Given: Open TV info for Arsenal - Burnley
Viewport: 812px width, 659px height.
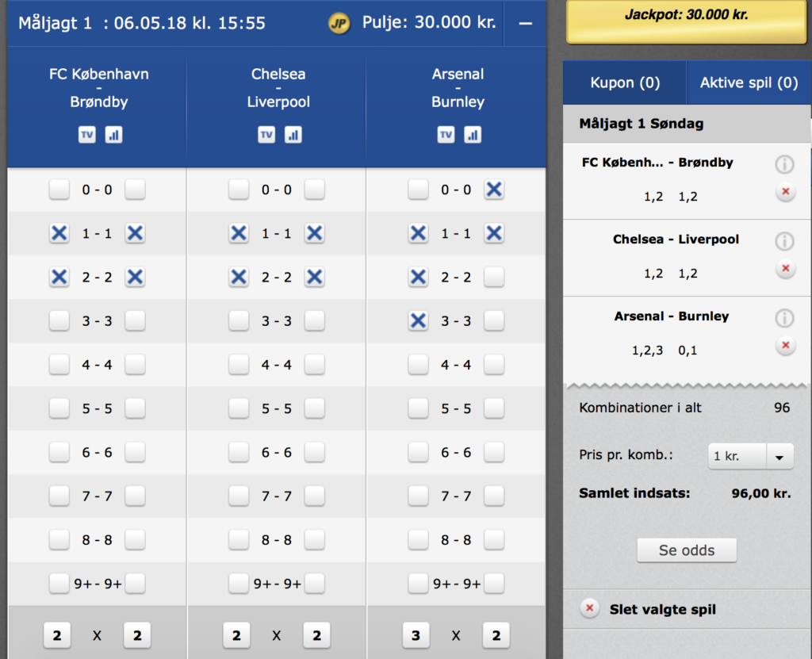Looking at the screenshot, I should coord(446,136).
